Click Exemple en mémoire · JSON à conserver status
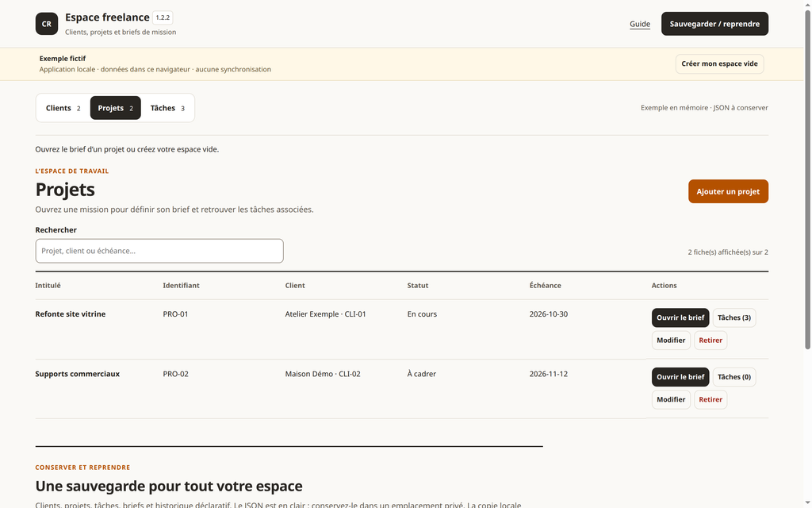 (704, 108)
